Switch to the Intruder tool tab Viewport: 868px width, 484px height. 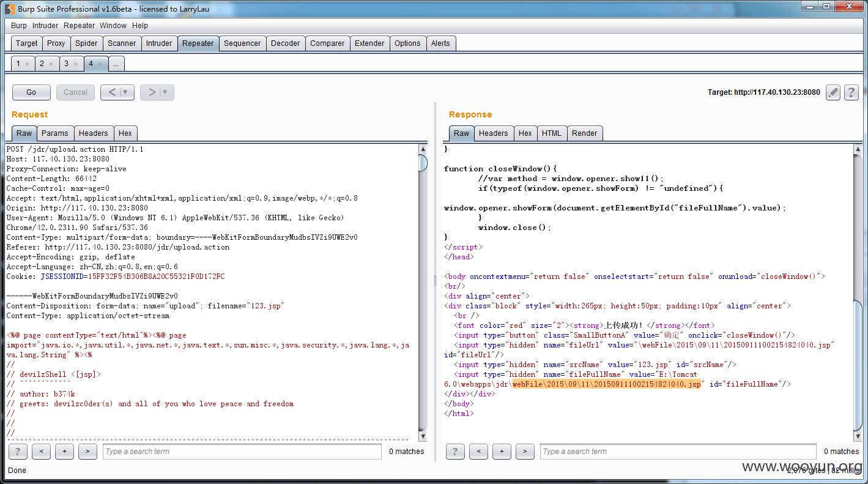(159, 43)
